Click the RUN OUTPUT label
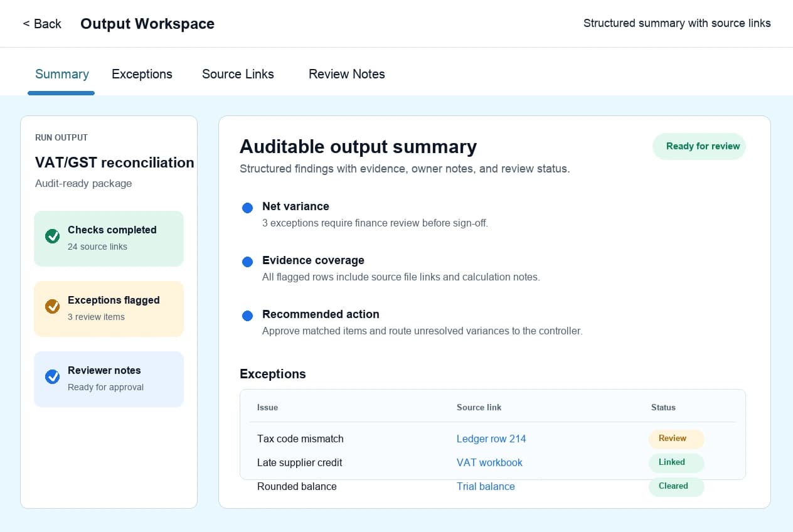The image size is (793, 532). [x=61, y=137]
